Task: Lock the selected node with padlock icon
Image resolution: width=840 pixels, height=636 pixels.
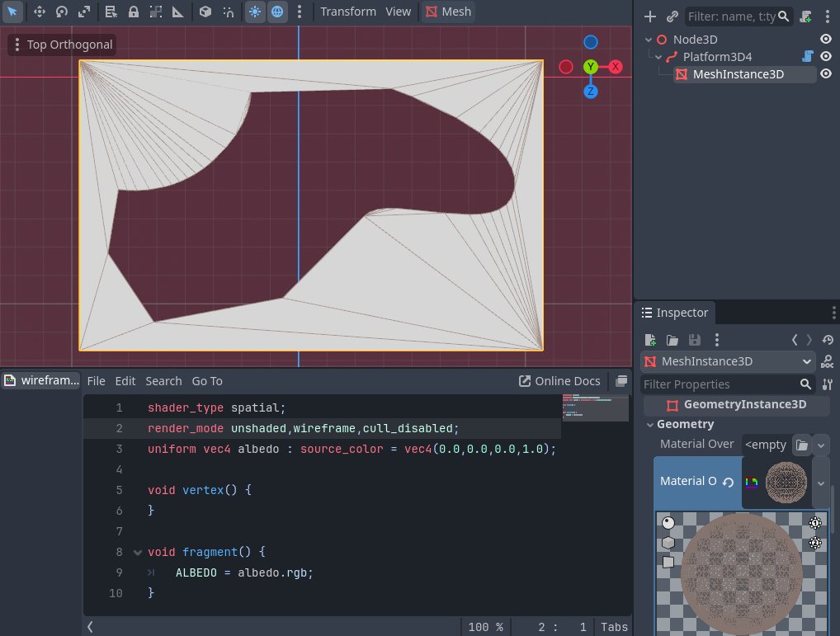Action: point(134,12)
